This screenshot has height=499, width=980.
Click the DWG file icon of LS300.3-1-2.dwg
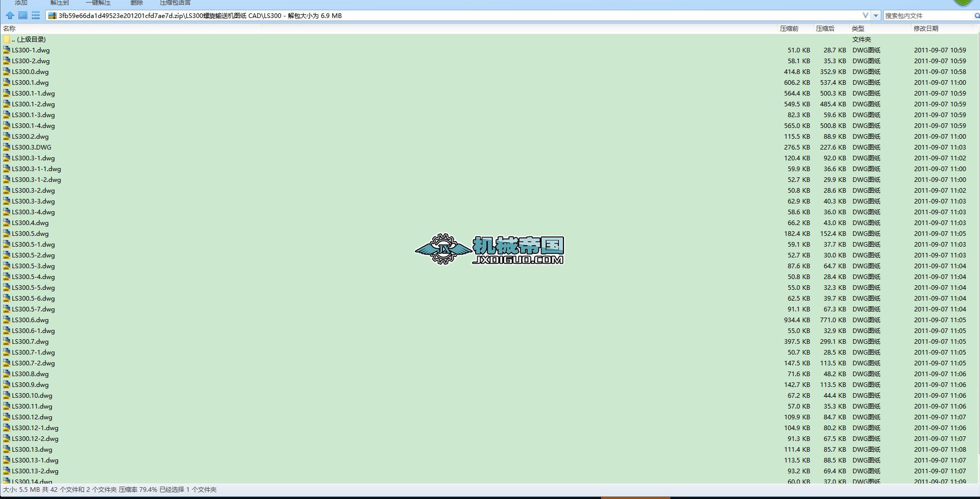pos(6,180)
